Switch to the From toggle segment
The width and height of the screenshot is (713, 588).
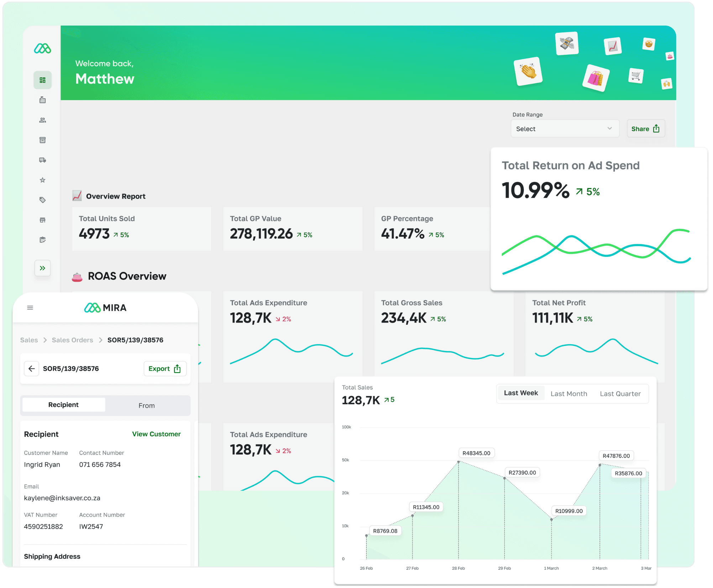click(147, 406)
